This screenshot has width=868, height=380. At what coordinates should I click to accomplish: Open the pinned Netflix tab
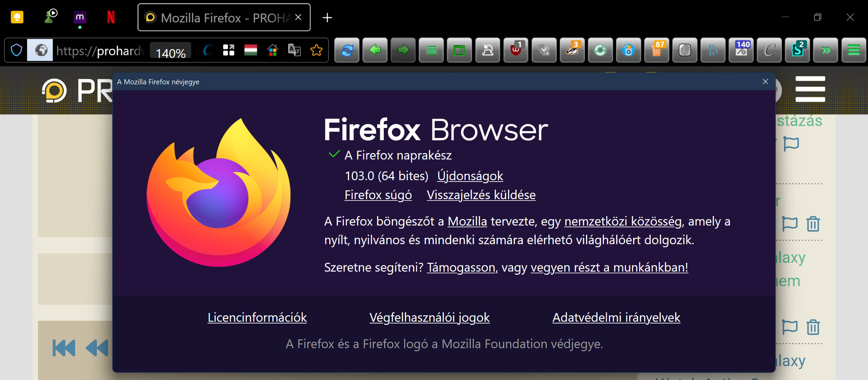point(111,17)
